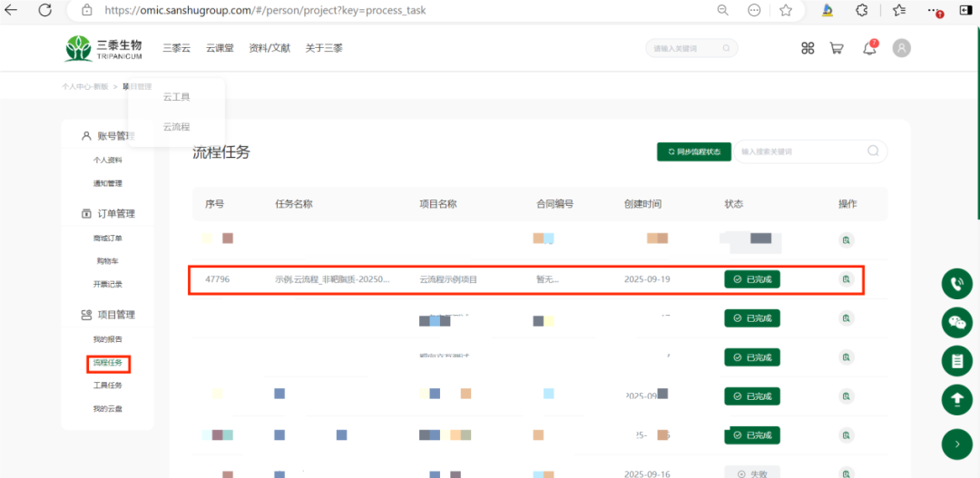
Task: Open the four-square apps grid icon
Action: point(808,48)
